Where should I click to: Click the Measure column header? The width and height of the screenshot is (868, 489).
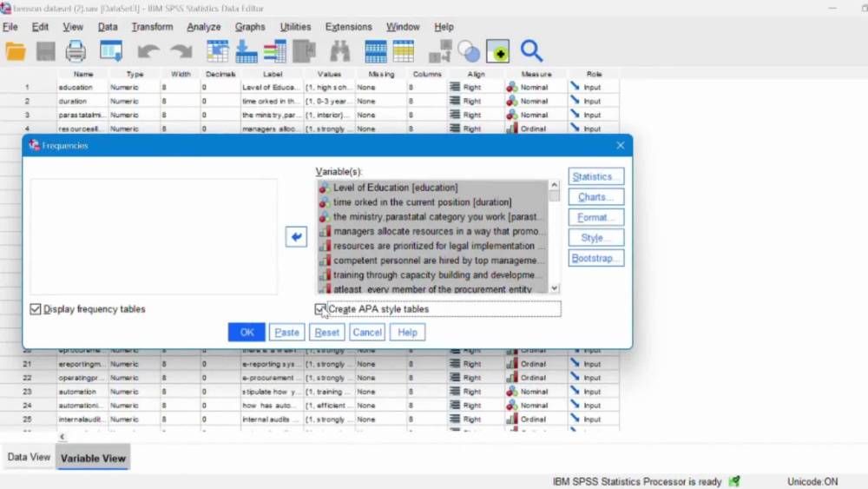point(536,74)
